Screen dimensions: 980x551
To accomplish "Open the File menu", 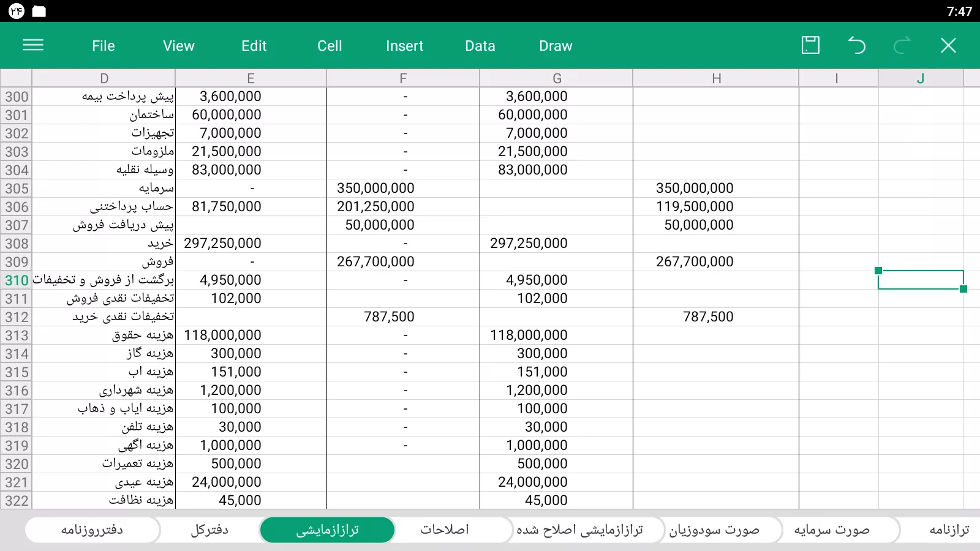I will click(x=103, y=46).
